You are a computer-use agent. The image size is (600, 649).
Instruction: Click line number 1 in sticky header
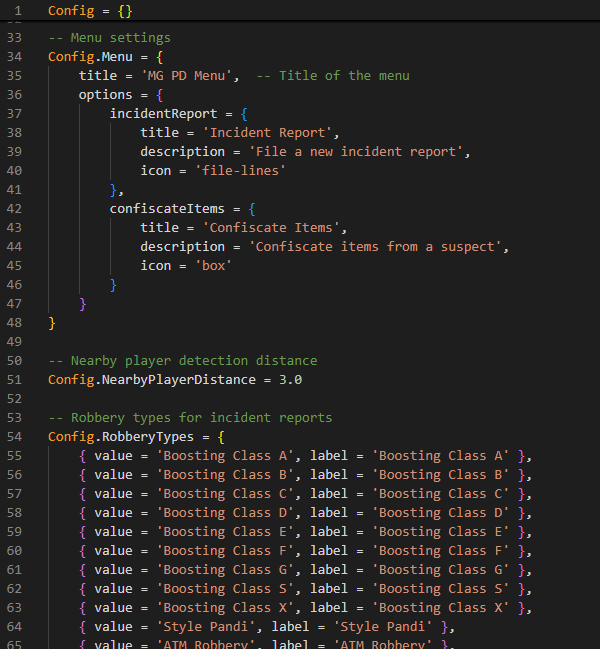pos(18,11)
